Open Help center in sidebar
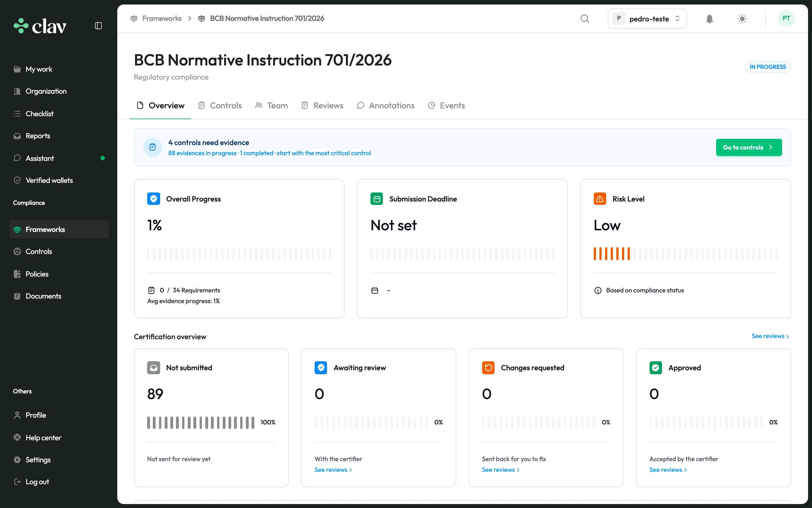 59,438
